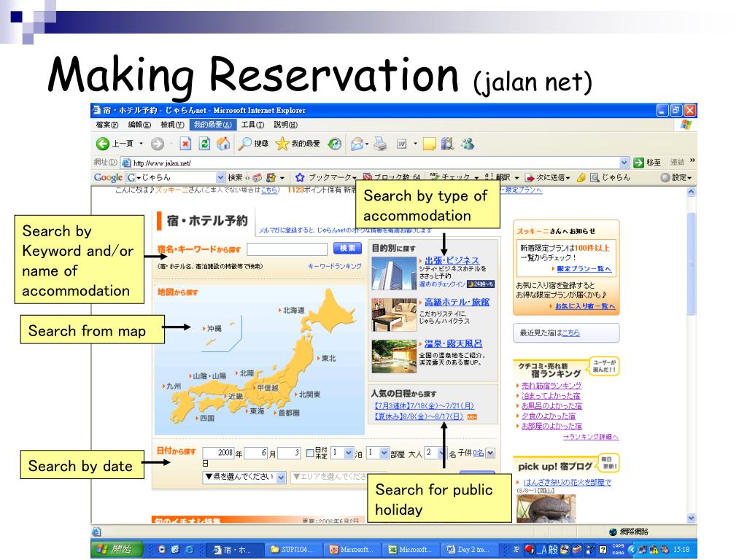Open the 出張・ビジネス link
Viewport: 747px width, 560px height.
pos(452,260)
